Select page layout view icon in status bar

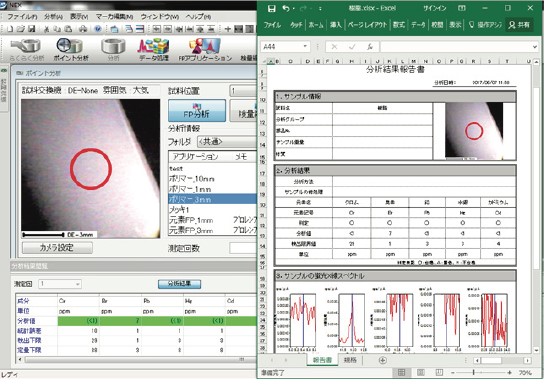(421, 373)
